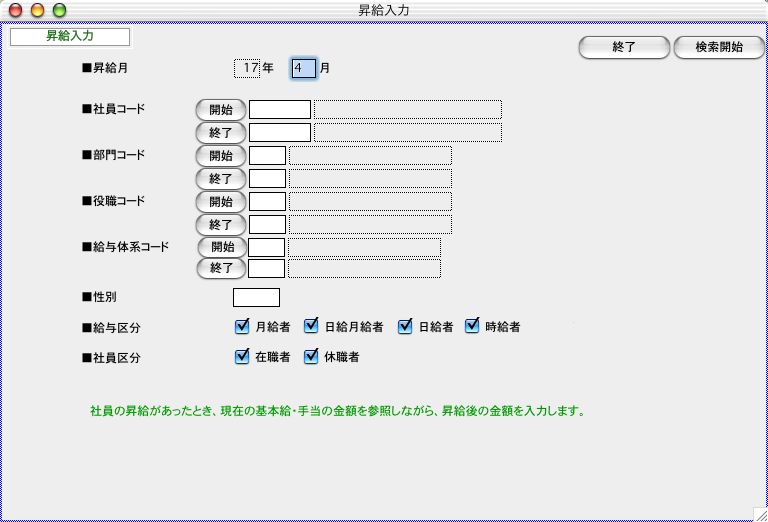Click the 終了 button for 社員コード
Screen dimensions: 768x522
[220, 132]
